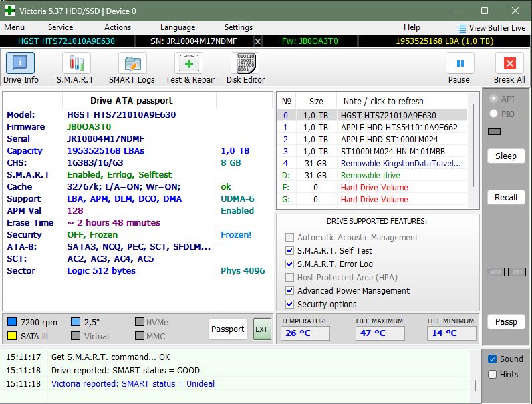This screenshot has height=404, width=532.
Task: Click the Frozen! security status text
Action: [236, 235]
